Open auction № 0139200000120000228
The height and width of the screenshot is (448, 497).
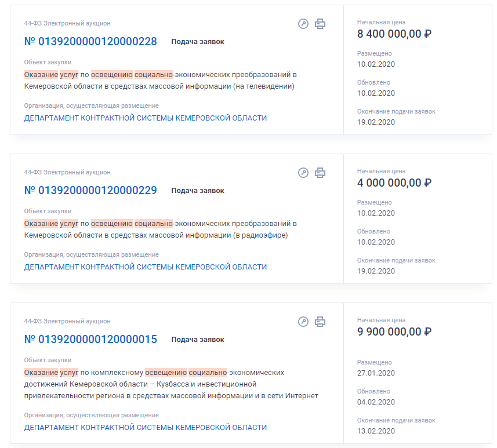(90, 42)
